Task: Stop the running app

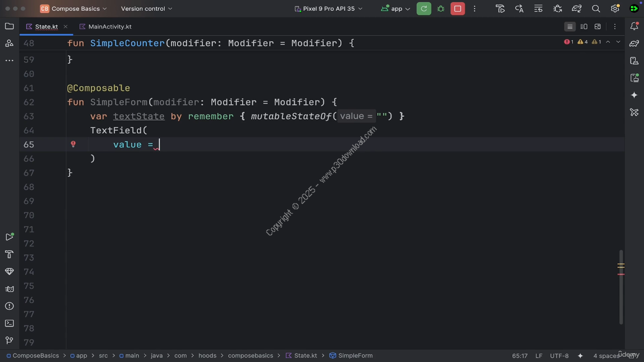Action: pos(457,9)
